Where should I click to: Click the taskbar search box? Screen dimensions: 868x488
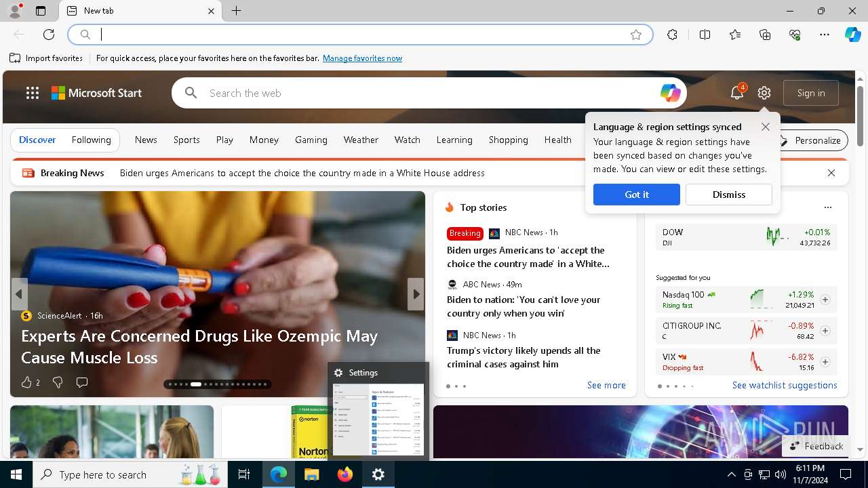point(130,474)
